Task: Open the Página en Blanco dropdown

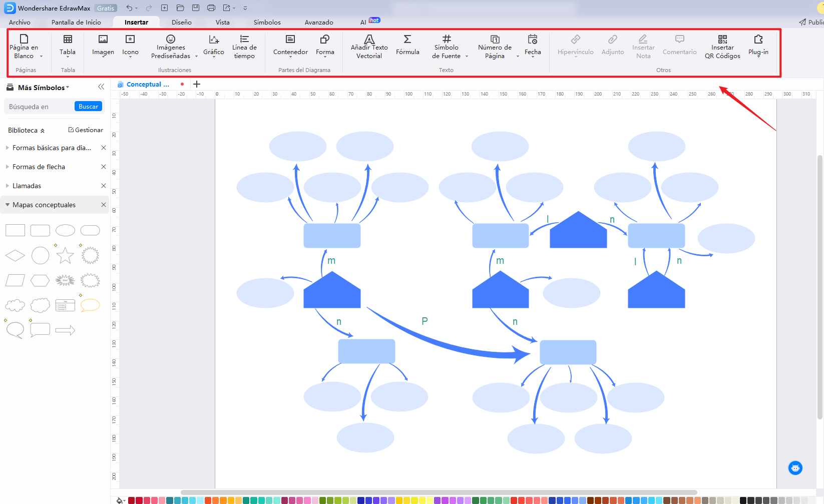Action: point(41,56)
